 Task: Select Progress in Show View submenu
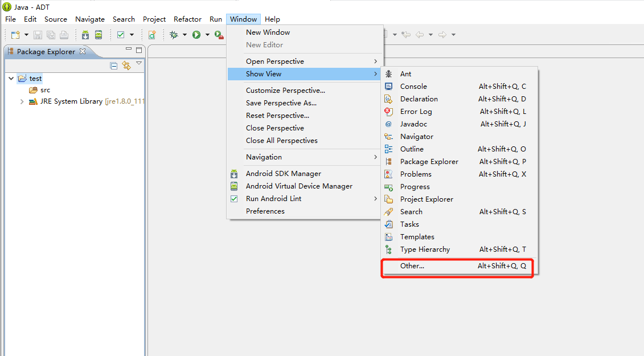[460, 187]
